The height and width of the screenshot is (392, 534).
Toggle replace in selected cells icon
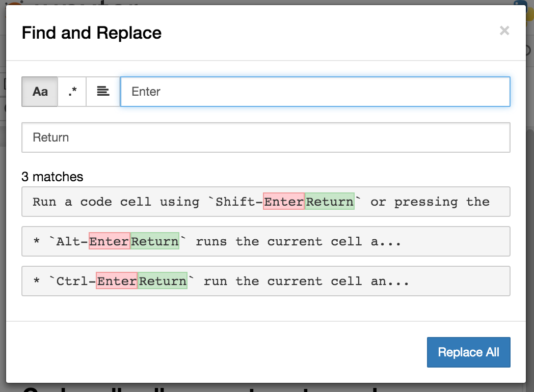click(x=103, y=92)
